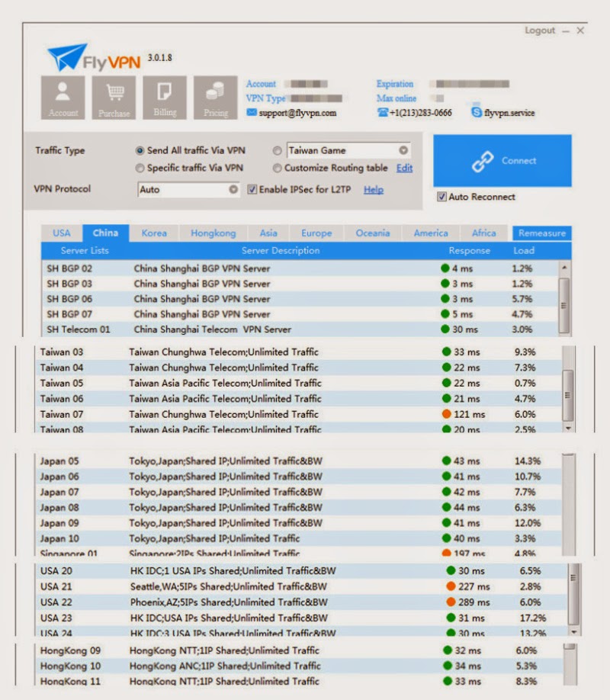Toggle the Auto Reconnect checkbox
The image size is (610, 700).
click(441, 197)
